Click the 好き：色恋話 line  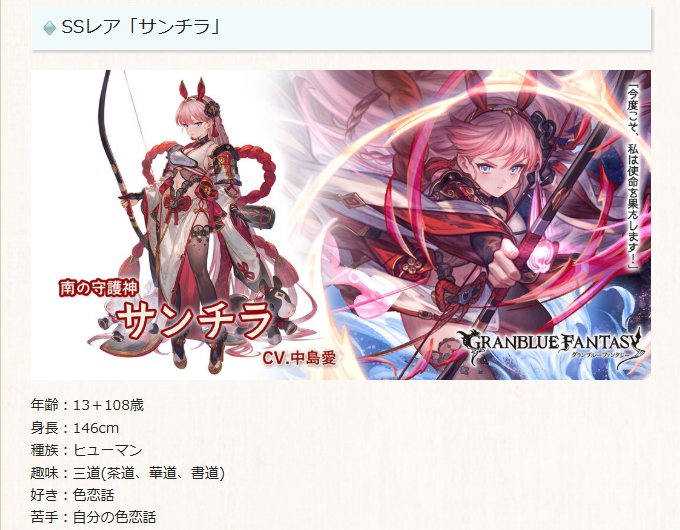72,495
